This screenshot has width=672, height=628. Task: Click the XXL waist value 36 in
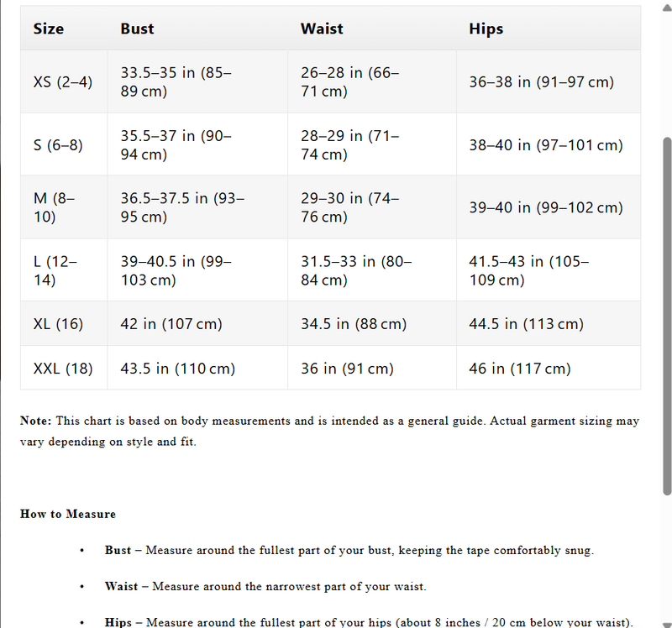tap(347, 369)
